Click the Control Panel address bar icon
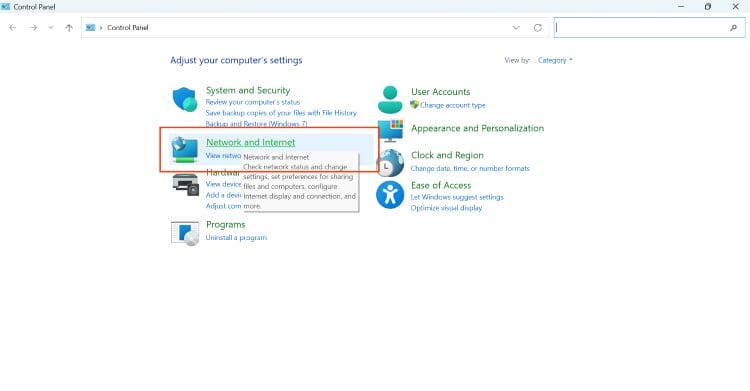The width and height of the screenshot is (750, 391). click(90, 28)
